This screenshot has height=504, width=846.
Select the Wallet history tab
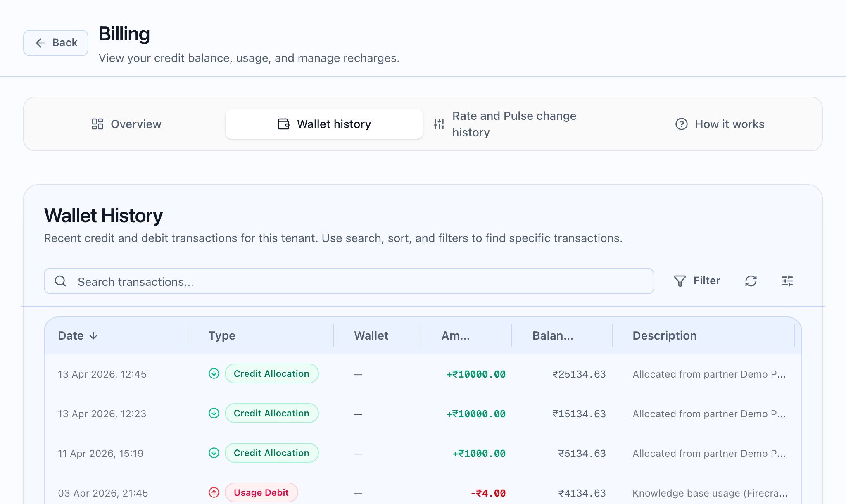(x=324, y=124)
